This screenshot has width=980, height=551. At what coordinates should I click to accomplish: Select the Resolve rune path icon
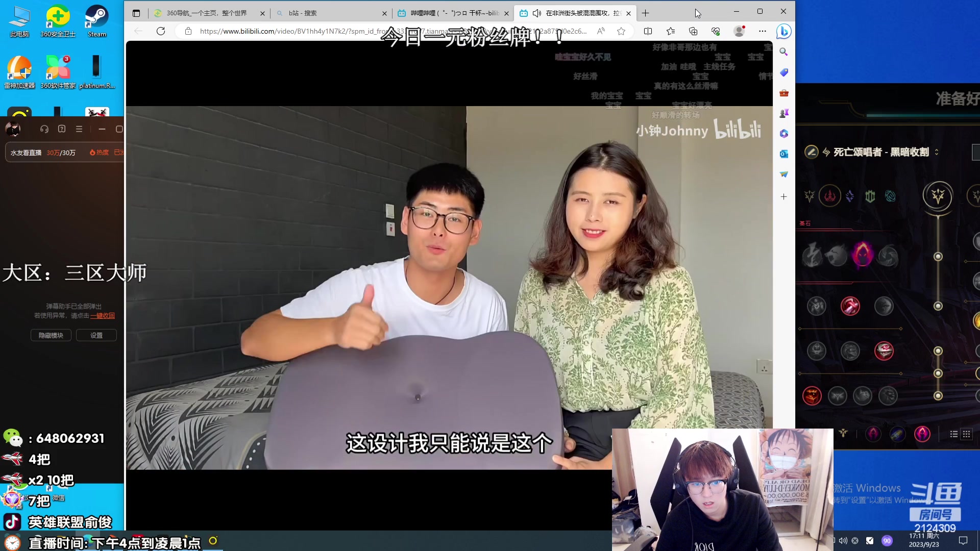[870, 196]
